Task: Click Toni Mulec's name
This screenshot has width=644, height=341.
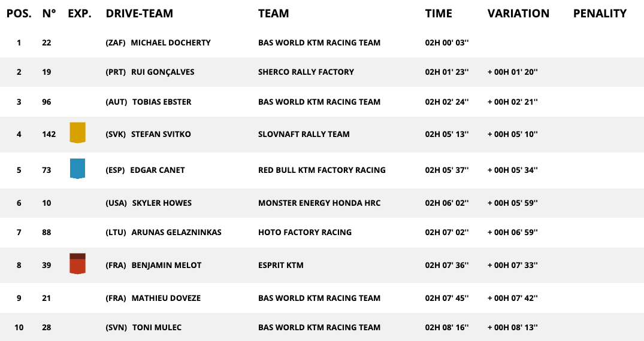Action: tap(156, 327)
